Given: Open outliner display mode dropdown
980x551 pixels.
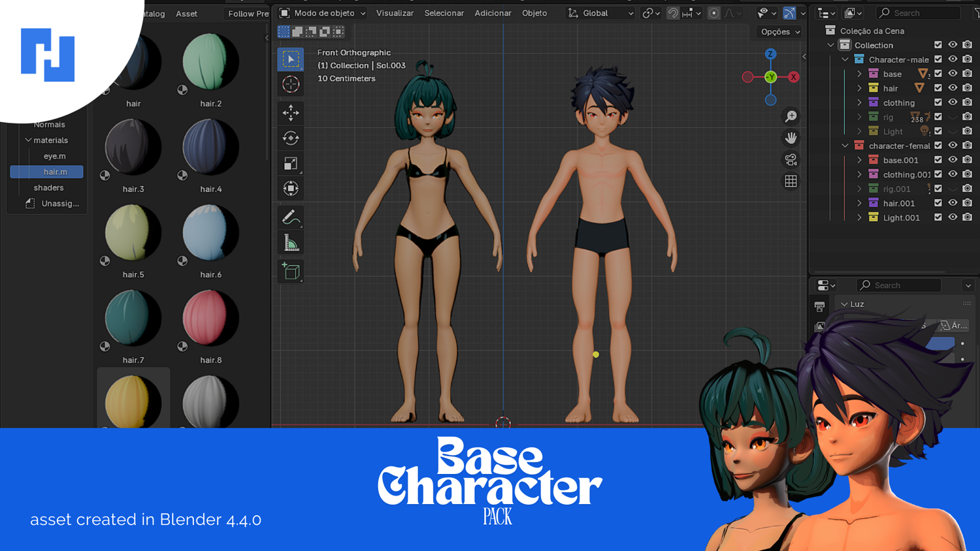Looking at the screenshot, I should pyautogui.click(x=826, y=13).
